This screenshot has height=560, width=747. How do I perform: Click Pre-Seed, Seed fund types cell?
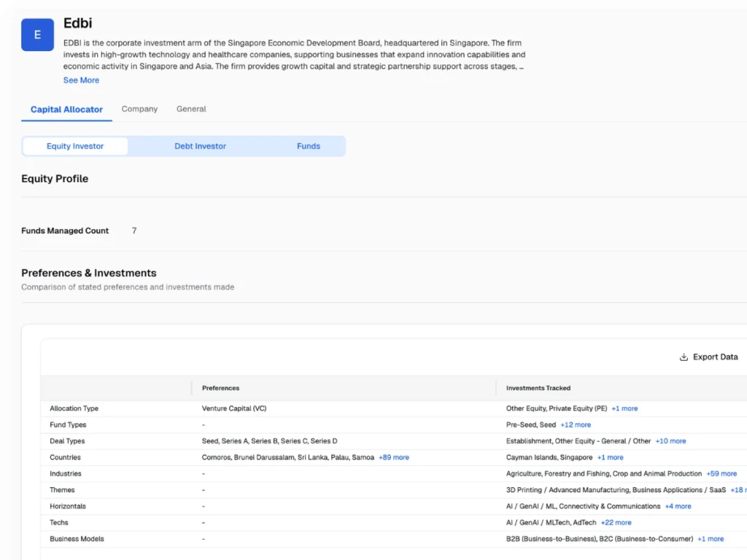pyautogui.click(x=531, y=425)
